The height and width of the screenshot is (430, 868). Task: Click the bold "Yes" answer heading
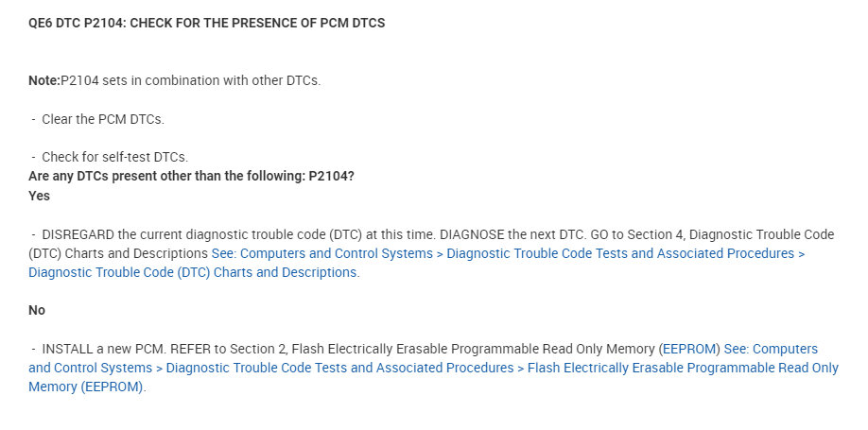(39, 196)
